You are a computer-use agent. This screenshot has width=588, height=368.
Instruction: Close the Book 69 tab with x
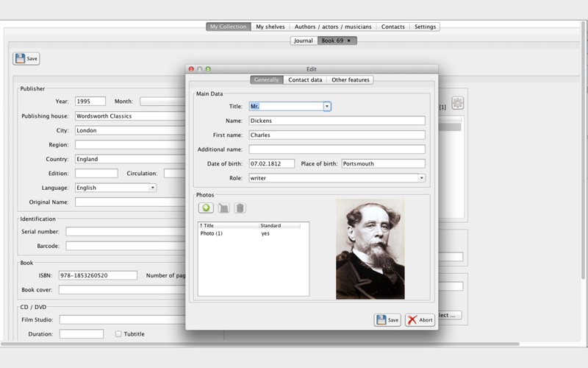coord(348,40)
